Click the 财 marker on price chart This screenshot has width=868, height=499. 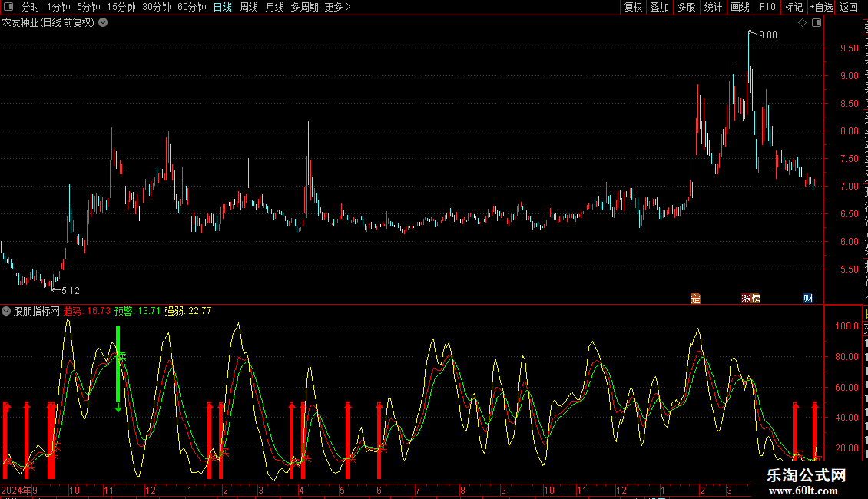tap(808, 299)
